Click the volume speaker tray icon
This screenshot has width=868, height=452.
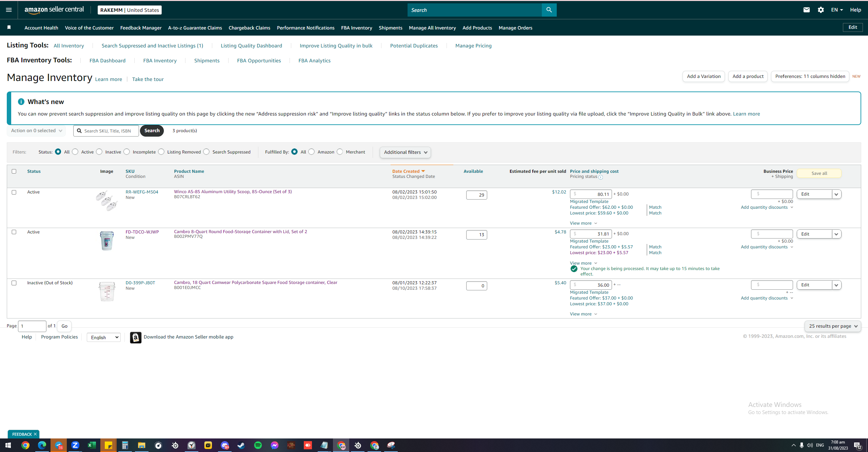(x=810, y=445)
